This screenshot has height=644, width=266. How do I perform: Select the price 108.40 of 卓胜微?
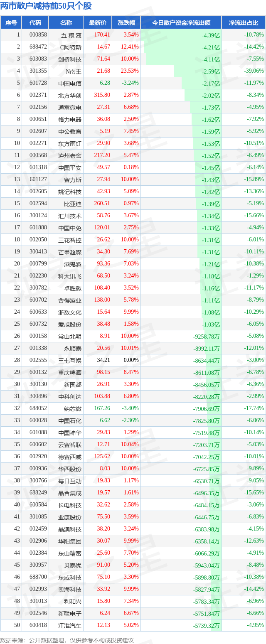[x=102, y=288]
